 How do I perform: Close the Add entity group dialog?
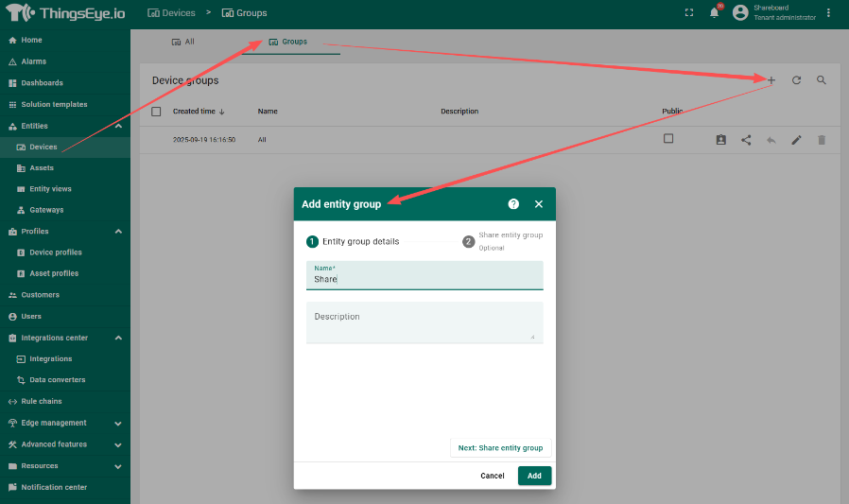(539, 203)
